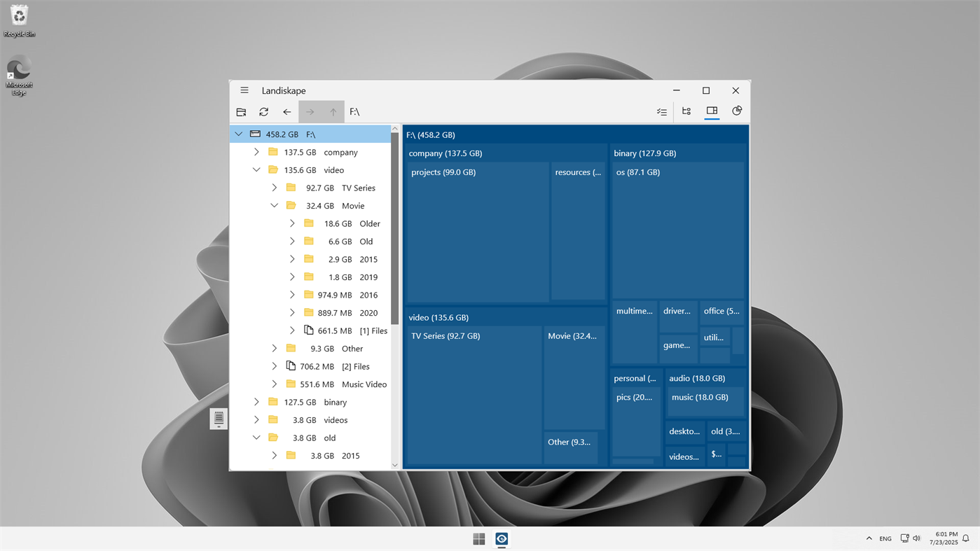Viewport: 980px width, 551px height.
Task: Collapse the F:\ drive root node
Action: pyautogui.click(x=238, y=134)
